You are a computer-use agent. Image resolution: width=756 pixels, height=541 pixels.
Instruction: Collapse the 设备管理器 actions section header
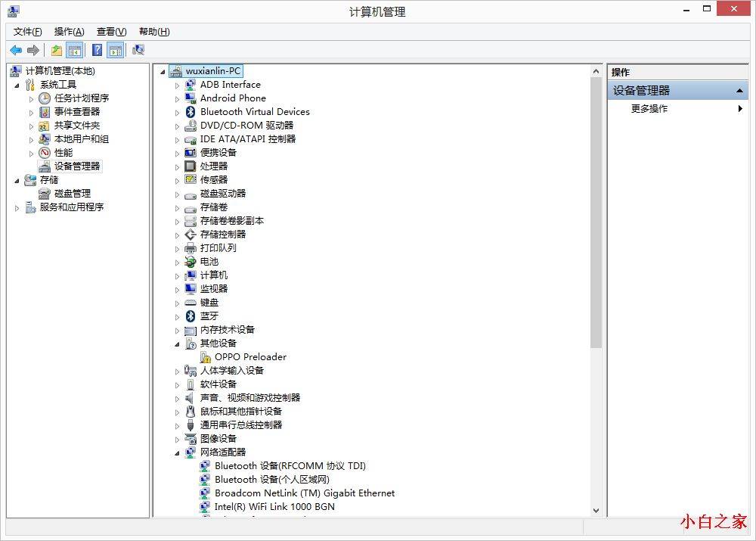(x=678, y=90)
